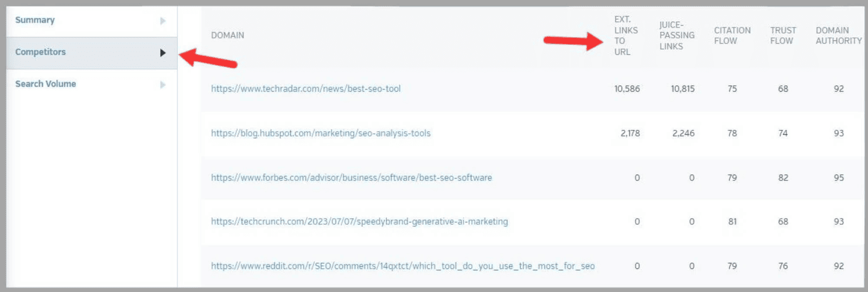868x292 pixels.
Task: Click HubSpot's 2,246 juice-passing links value
Action: point(683,134)
